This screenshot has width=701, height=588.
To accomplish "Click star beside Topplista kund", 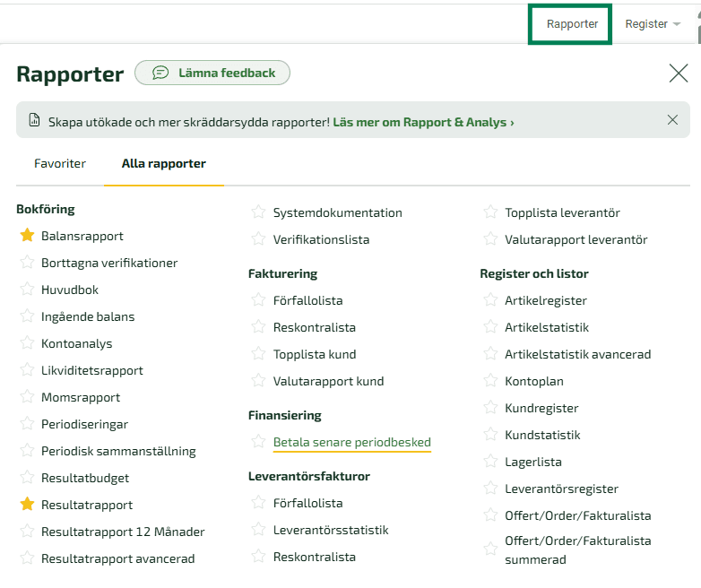I will (258, 354).
